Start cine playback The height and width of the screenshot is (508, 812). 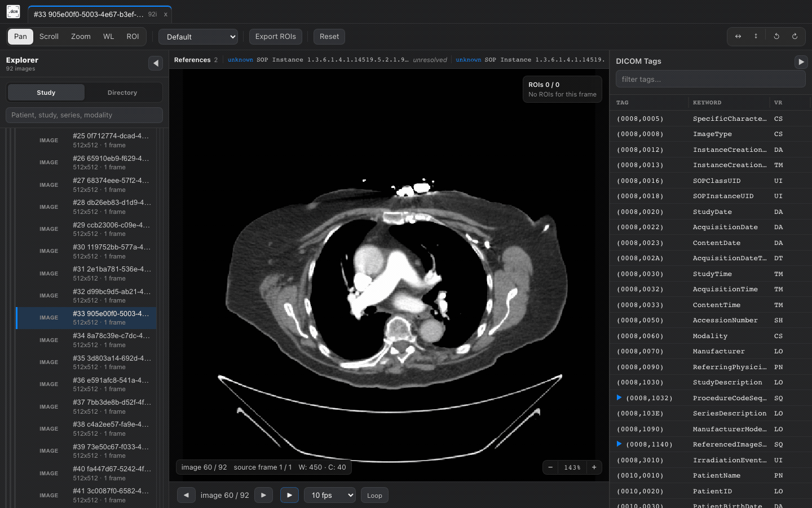289,495
